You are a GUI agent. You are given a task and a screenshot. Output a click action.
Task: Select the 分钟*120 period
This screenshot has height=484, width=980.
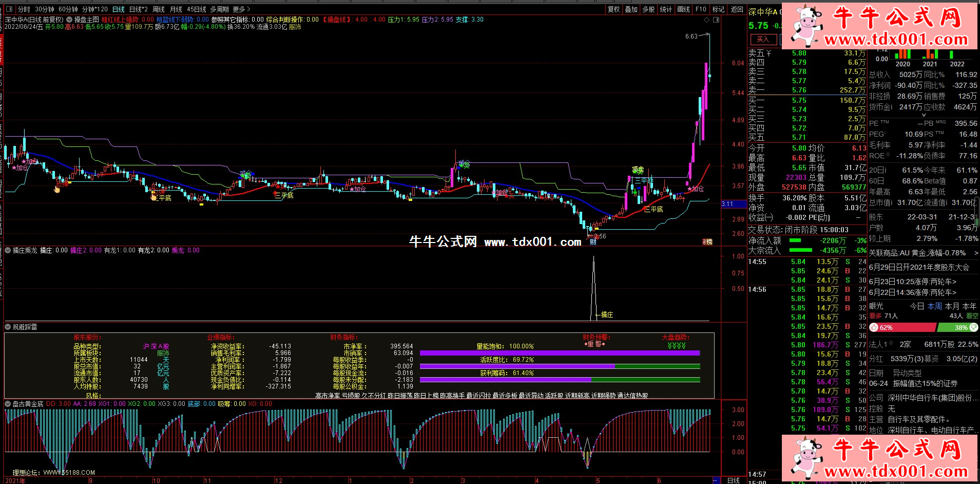[x=95, y=9]
